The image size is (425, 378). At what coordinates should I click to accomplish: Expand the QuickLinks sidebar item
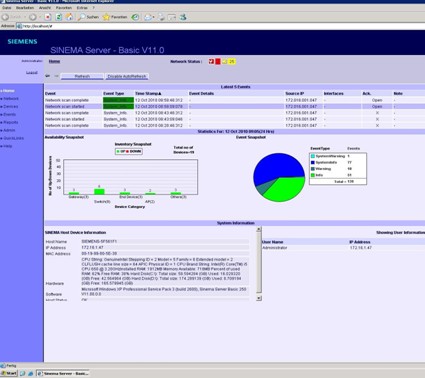(12, 138)
